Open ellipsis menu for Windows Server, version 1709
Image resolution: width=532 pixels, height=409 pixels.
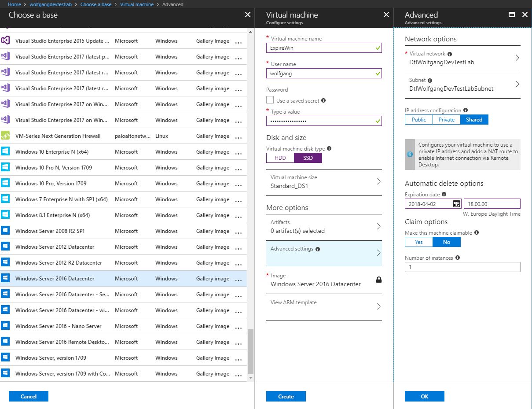[x=238, y=360]
